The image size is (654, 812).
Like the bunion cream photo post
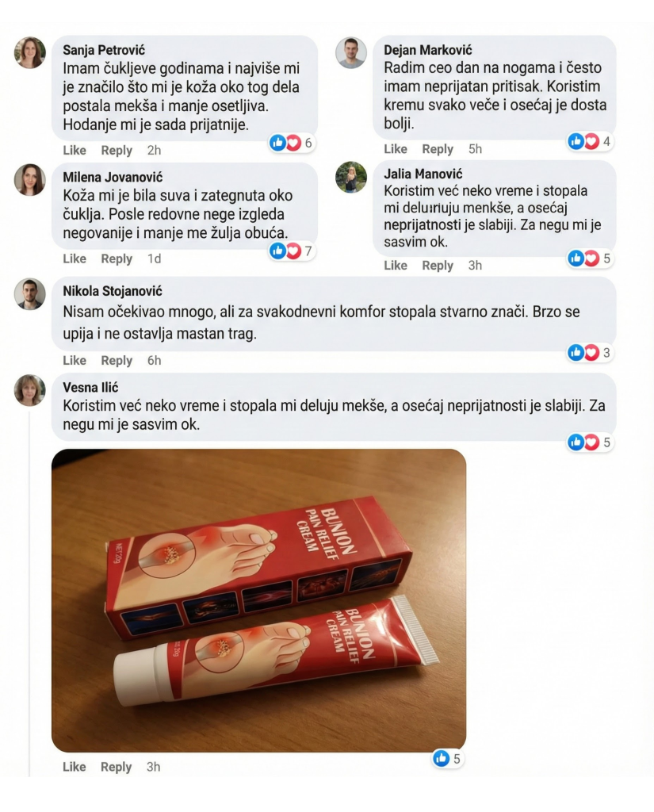tap(74, 767)
